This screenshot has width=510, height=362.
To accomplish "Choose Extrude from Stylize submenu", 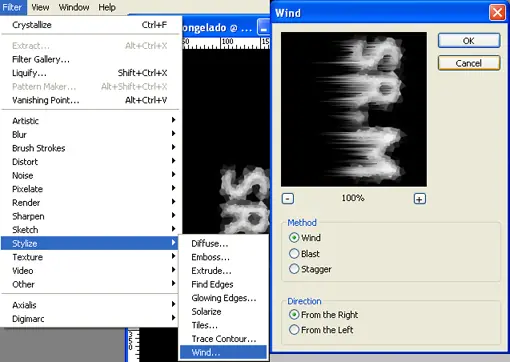I will [223, 271].
